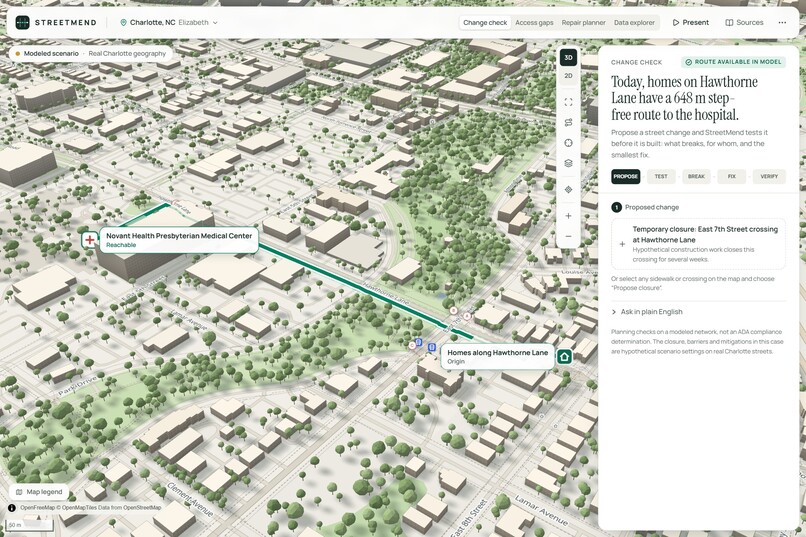Zoom out with the minus button
The image size is (806, 537).
[569, 236]
